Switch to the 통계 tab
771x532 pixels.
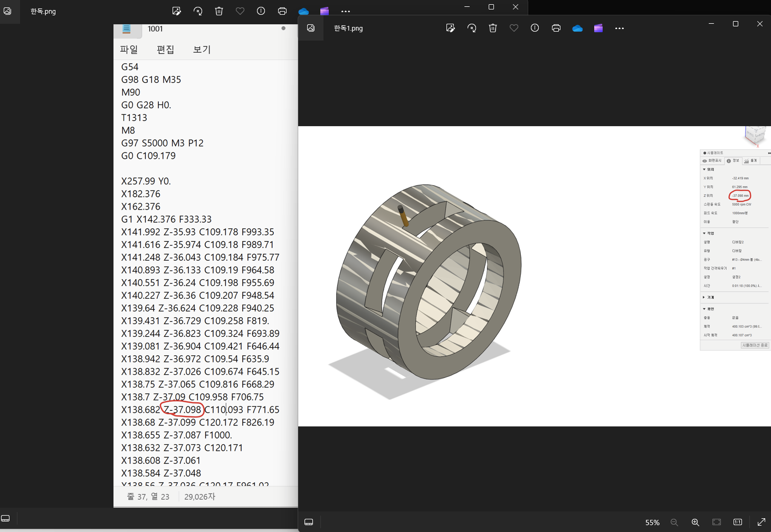click(751, 160)
